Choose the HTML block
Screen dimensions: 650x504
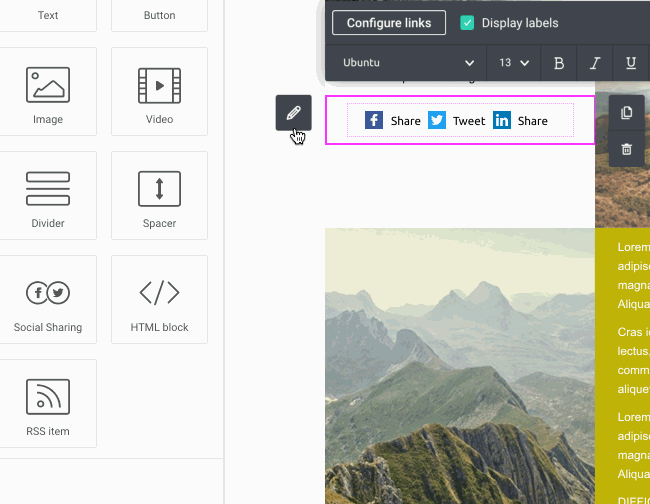[x=159, y=299]
